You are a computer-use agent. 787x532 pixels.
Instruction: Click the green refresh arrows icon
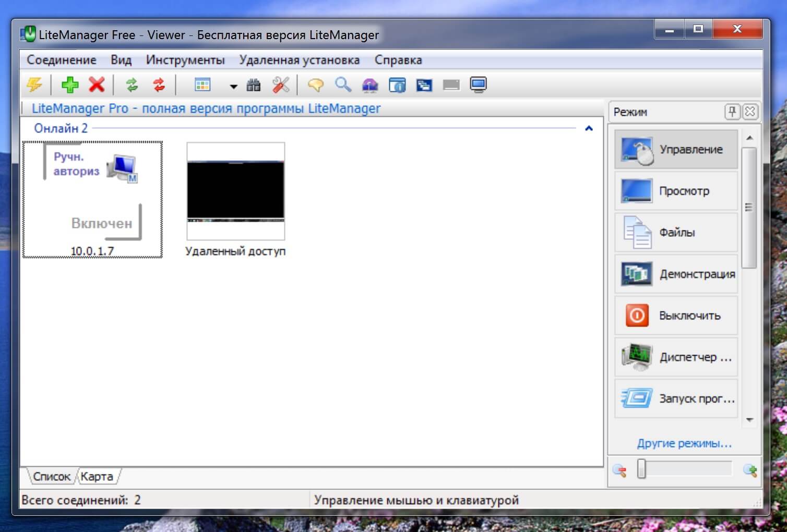(132, 84)
